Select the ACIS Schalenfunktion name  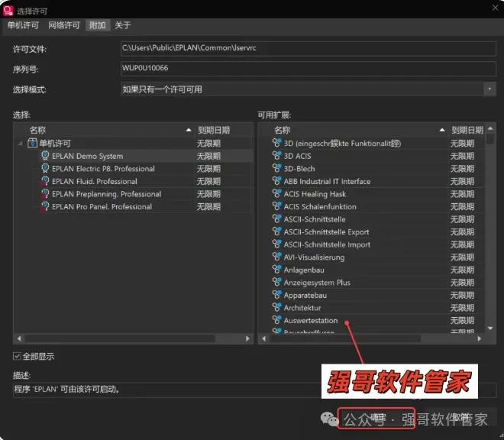click(320, 207)
